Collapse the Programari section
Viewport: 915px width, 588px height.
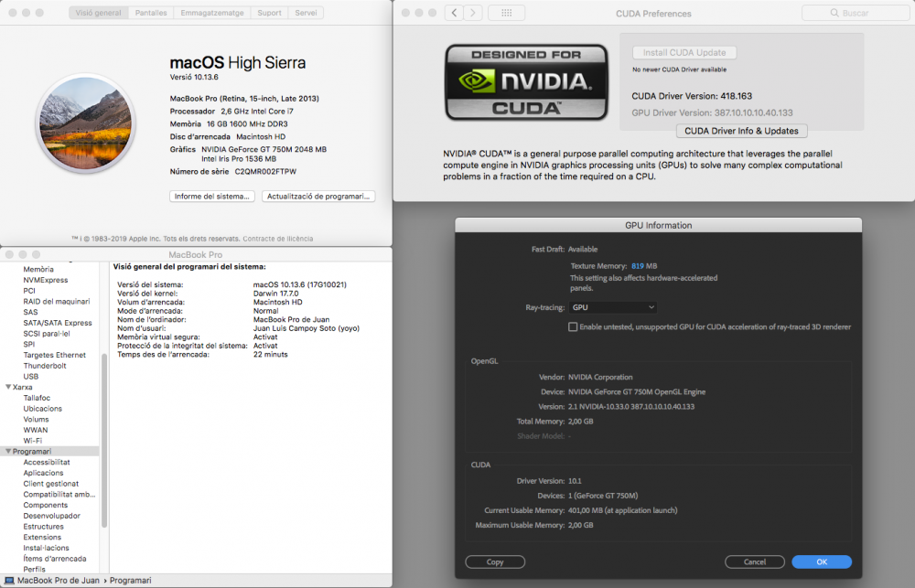coord(8,452)
